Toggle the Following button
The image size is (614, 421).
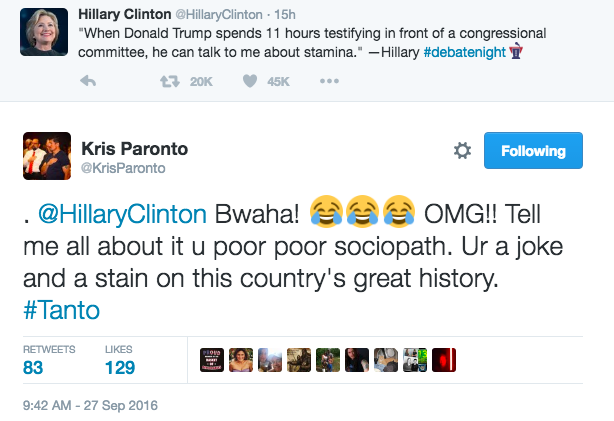(533, 151)
